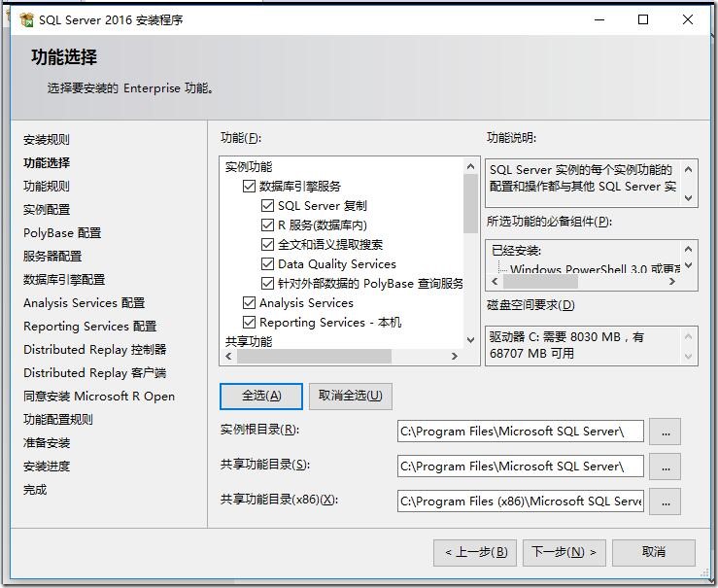The width and height of the screenshot is (718, 588).
Task: Click feature list scroll left arrow
Action: (x=228, y=357)
